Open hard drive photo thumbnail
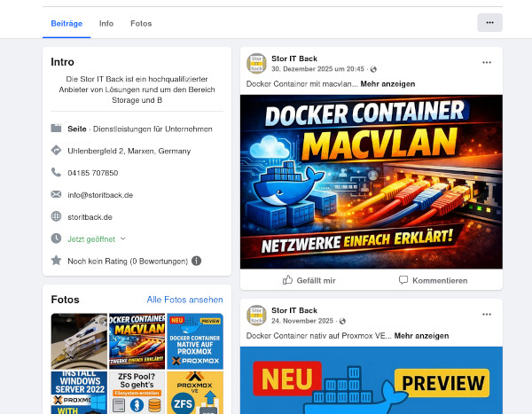The width and height of the screenshot is (532, 414). (x=79, y=341)
